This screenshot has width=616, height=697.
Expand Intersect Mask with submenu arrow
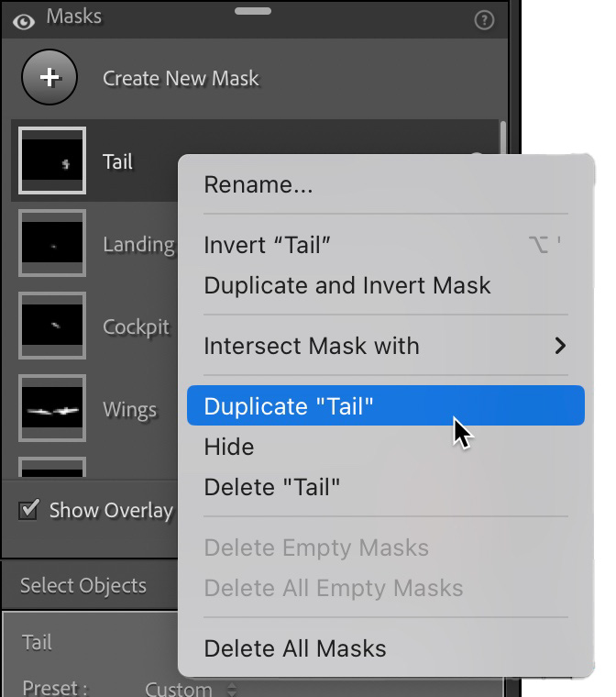tap(560, 346)
